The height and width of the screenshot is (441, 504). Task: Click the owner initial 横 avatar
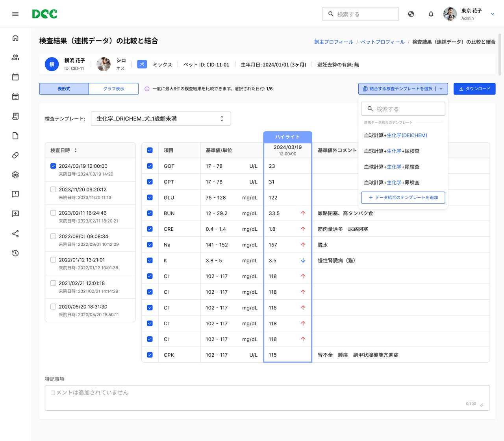point(52,64)
